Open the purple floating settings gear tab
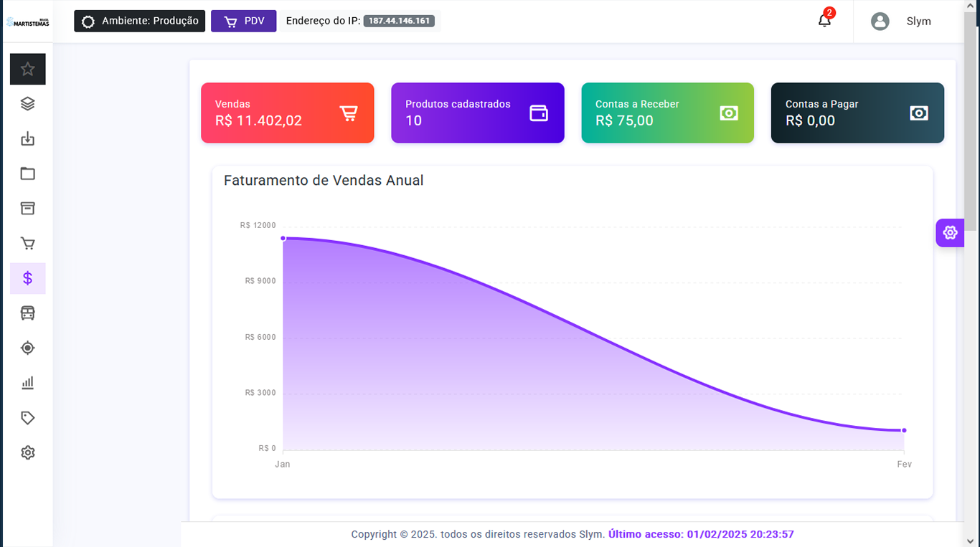The height and width of the screenshot is (547, 980). [950, 232]
